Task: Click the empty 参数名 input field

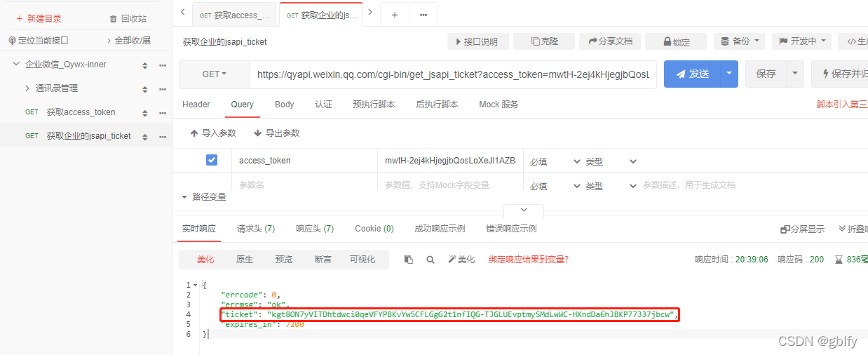Action: tap(304, 185)
